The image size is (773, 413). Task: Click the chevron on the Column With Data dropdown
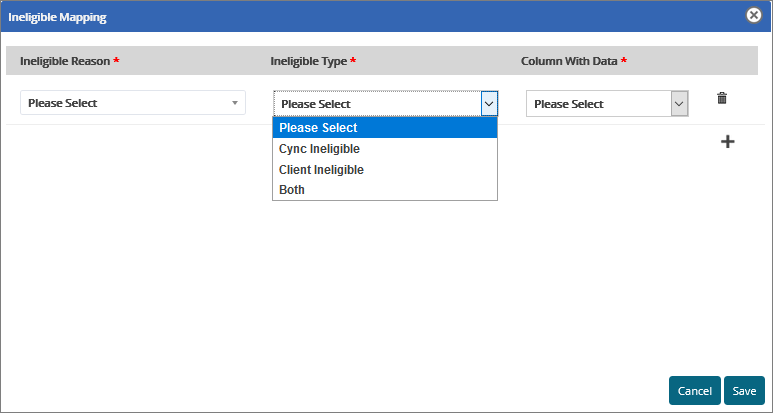(679, 104)
